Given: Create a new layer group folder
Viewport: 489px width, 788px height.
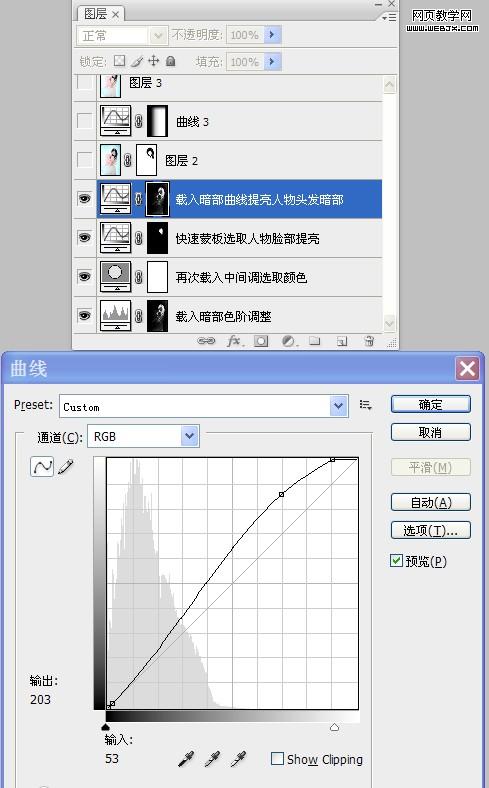Looking at the screenshot, I should tap(315, 341).
